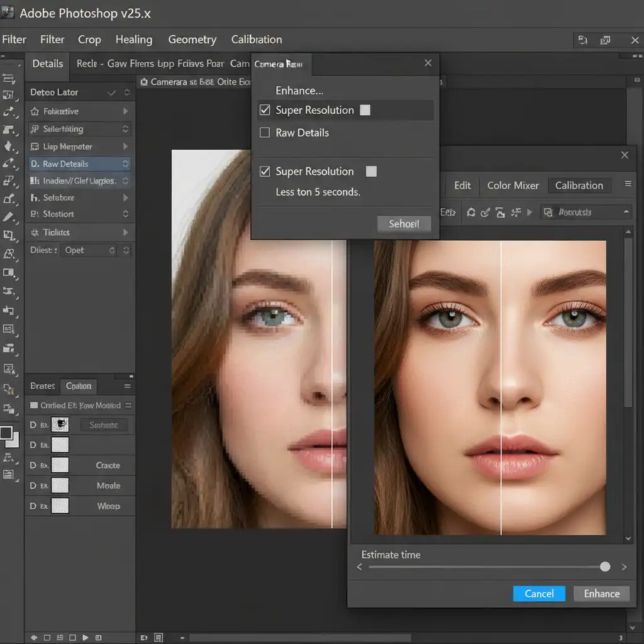Click the foreground color swatch in toolbar

[6, 433]
